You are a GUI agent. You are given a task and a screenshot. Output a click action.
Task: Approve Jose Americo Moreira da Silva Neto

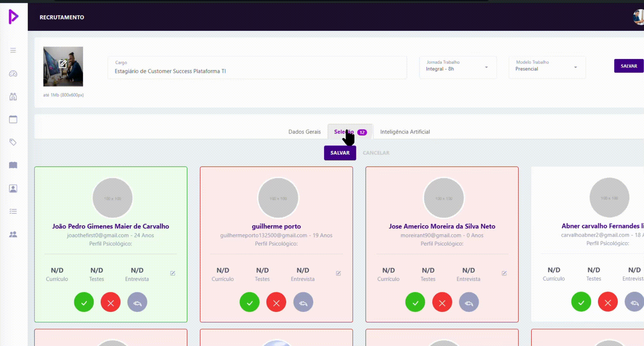tap(415, 302)
